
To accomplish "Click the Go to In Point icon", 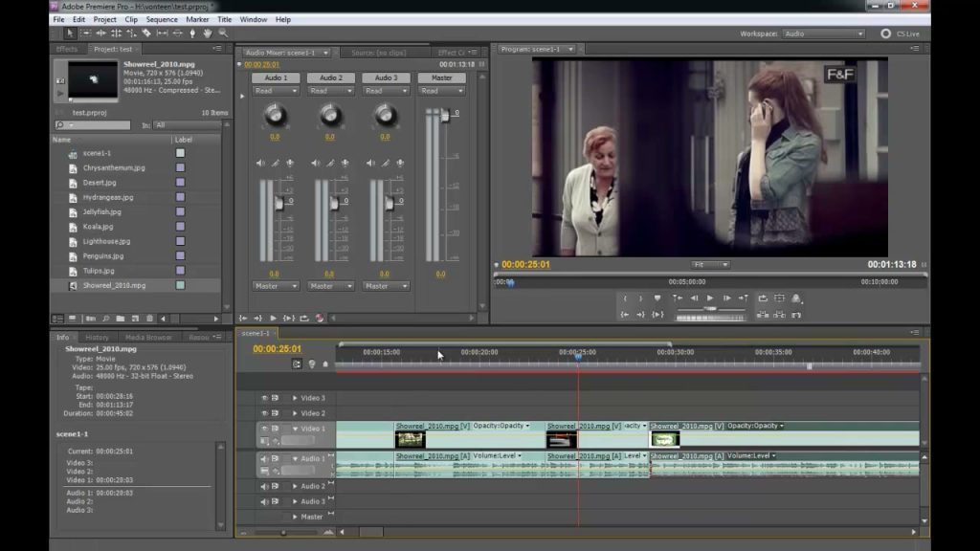I will click(x=624, y=315).
